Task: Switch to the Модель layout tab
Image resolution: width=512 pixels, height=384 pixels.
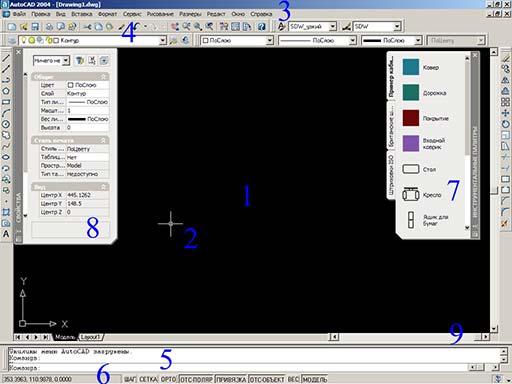Action: click(x=65, y=337)
